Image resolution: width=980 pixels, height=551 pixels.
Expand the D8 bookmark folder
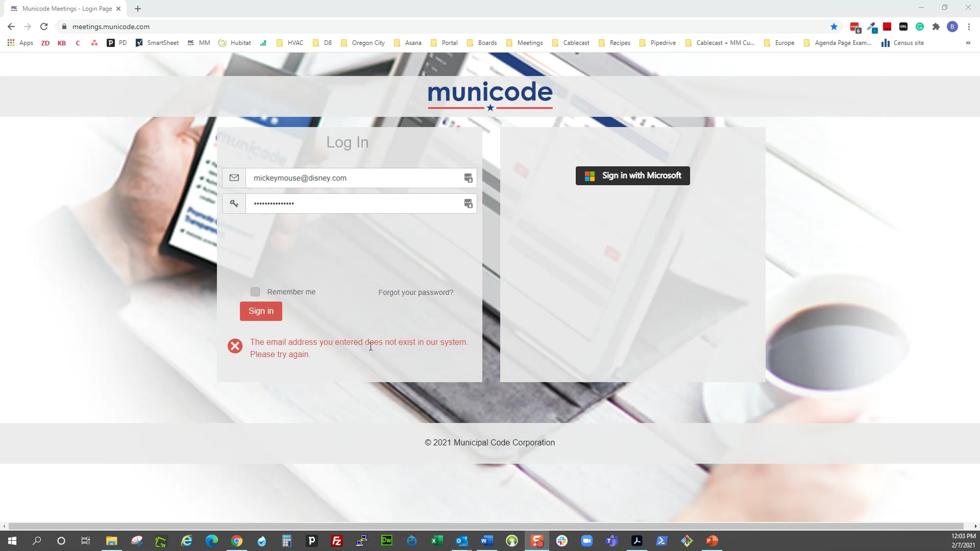pos(322,43)
